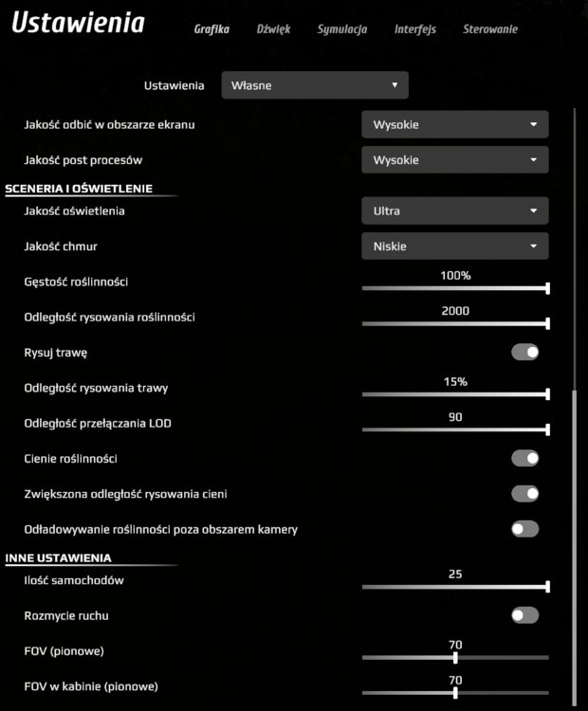Click the FOV (pionowe) slider handle
The image size is (588, 711).
[455, 657]
